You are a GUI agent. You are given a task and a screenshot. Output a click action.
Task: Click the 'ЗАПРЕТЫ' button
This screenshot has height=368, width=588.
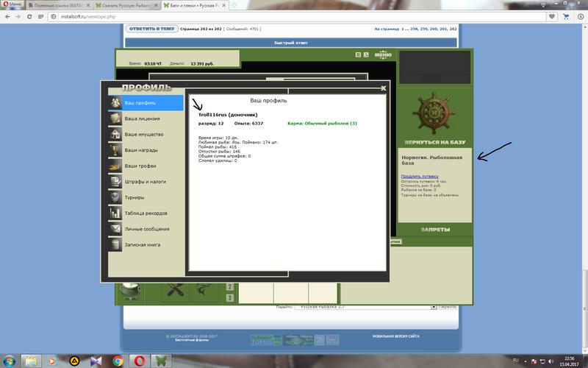(435, 230)
